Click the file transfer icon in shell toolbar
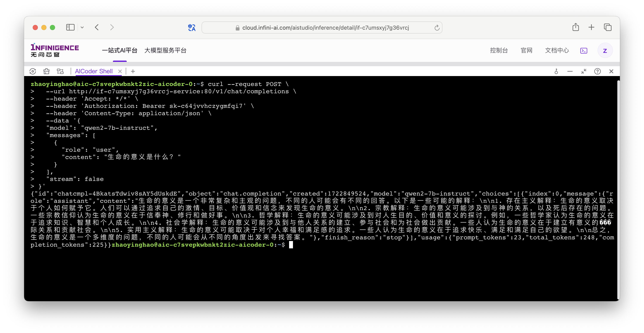This screenshot has width=644, height=333. click(x=60, y=71)
